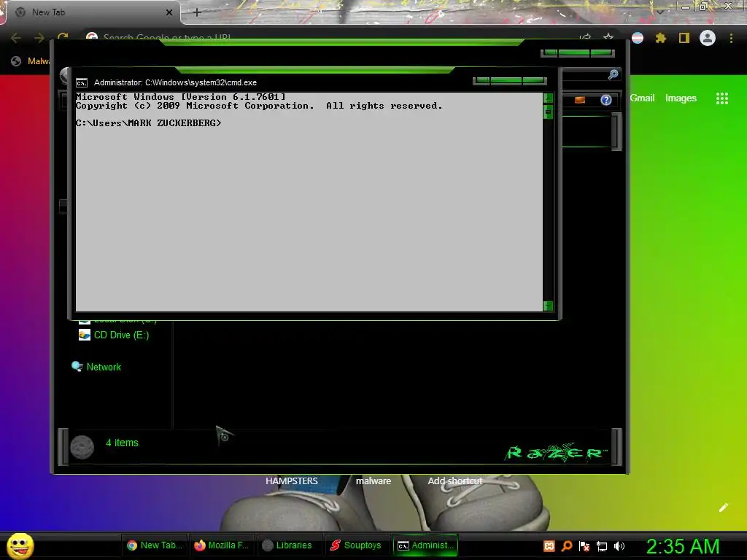Open the HAMPSTERS shortcut
Image resolution: width=747 pixels, height=560 pixels.
pos(292,481)
